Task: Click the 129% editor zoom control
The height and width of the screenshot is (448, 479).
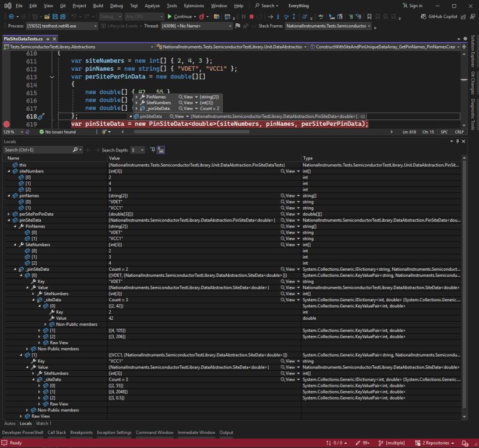Action: click(x=8, y=131)
